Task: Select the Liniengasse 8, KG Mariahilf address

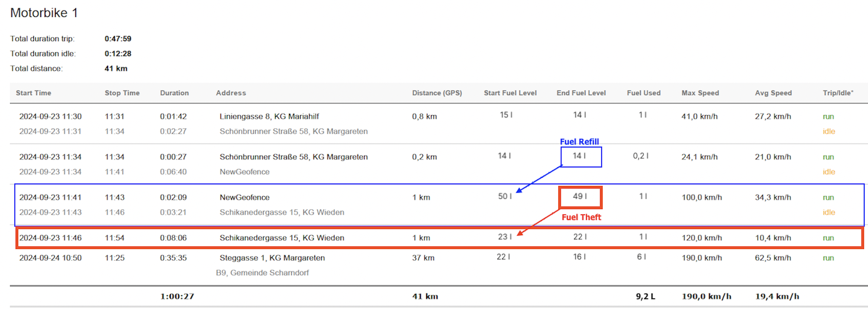Action: pos(269,116)
